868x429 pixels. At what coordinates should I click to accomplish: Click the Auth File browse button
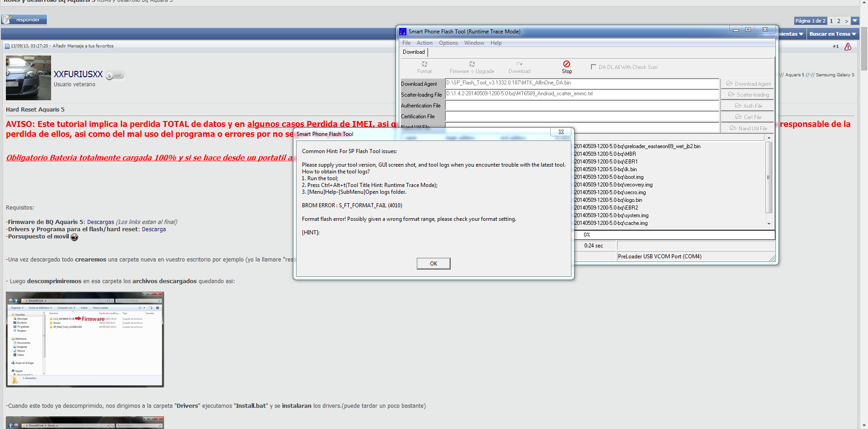748,106
